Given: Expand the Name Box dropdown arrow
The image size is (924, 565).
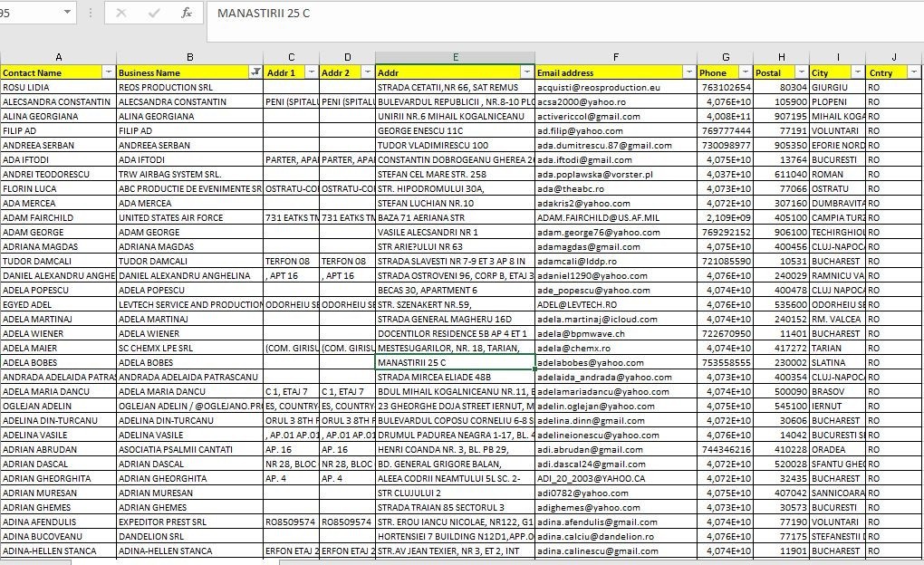Looking at the screenshot, I should (67, 13).
